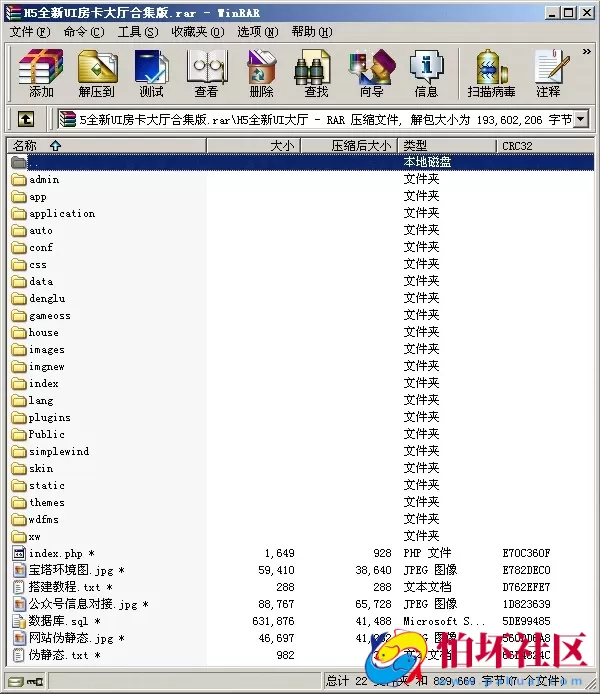Screen dimensions: 600x694
Task: Select the static folder icon
Action: tap(19, 486)
